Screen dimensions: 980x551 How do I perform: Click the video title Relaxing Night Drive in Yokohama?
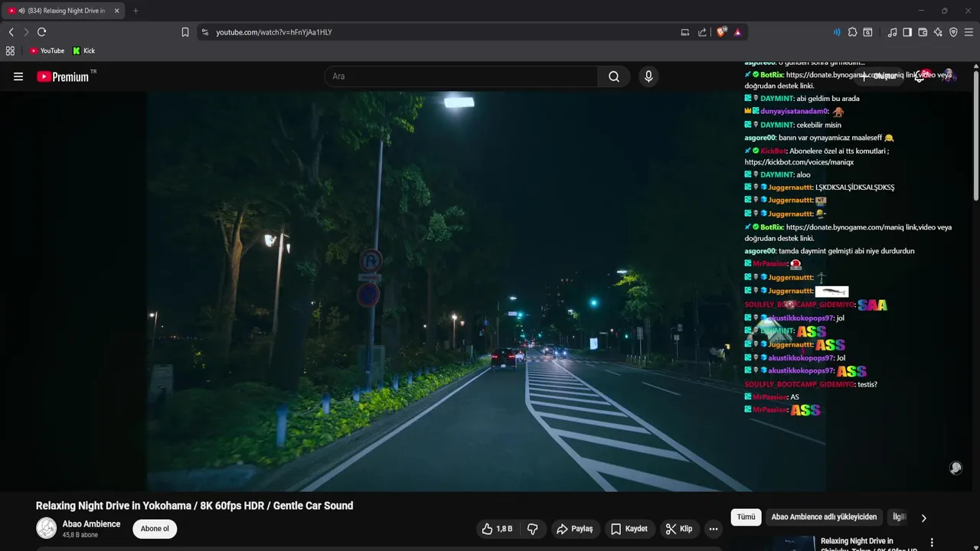tap(194, 506)
